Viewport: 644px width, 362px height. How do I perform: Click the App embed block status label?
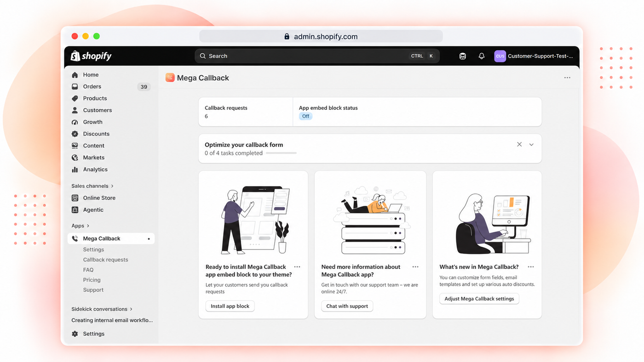[328, 108]
